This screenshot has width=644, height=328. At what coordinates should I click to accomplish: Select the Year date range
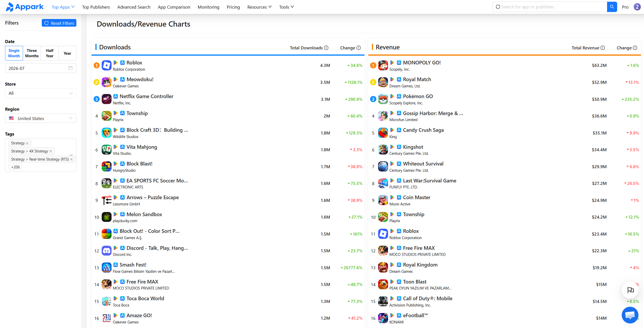coord(67,53)
